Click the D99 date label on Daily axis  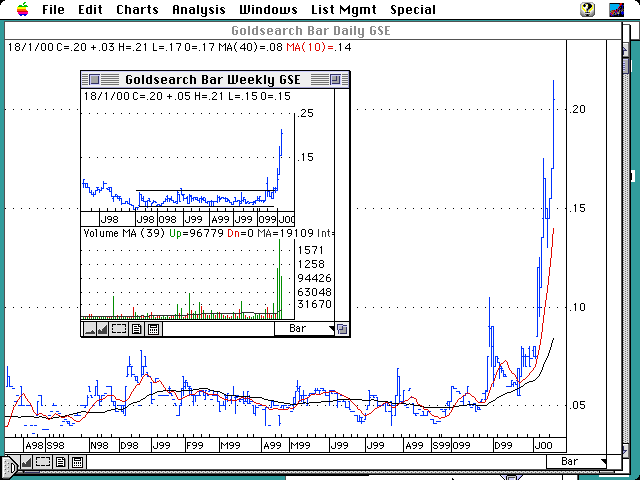tap(503, 445)
